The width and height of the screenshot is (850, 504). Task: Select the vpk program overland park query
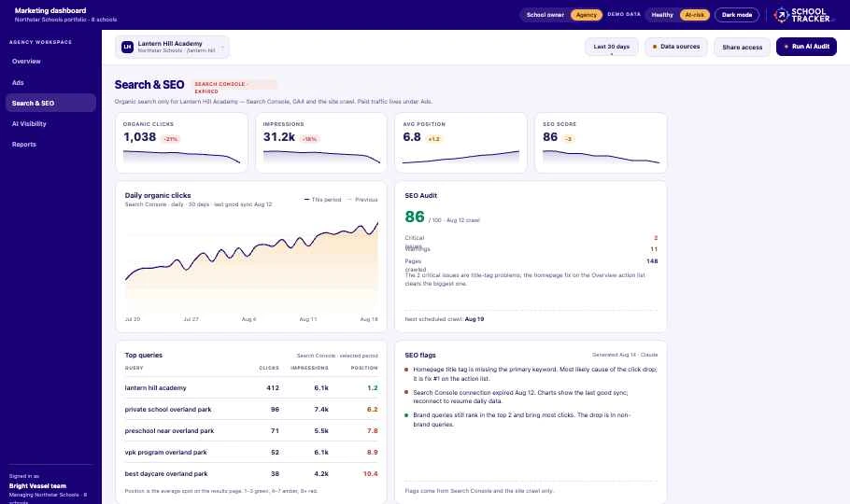[251, 452]
